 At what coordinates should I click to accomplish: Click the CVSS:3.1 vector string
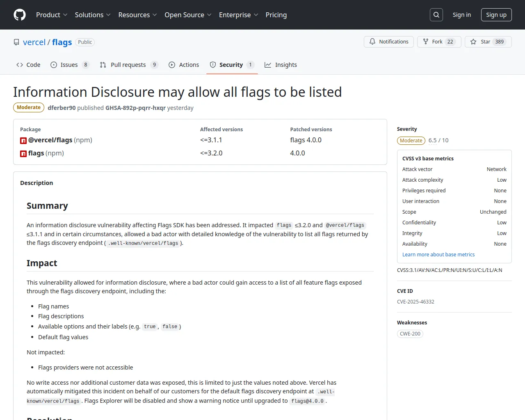[x=450, y=270]
